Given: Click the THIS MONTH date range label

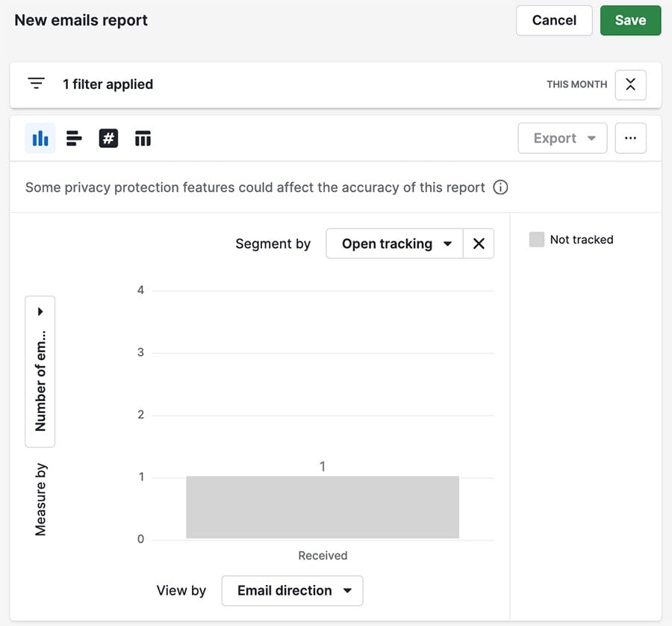Looking at the screenshot, I should [576, 84].
